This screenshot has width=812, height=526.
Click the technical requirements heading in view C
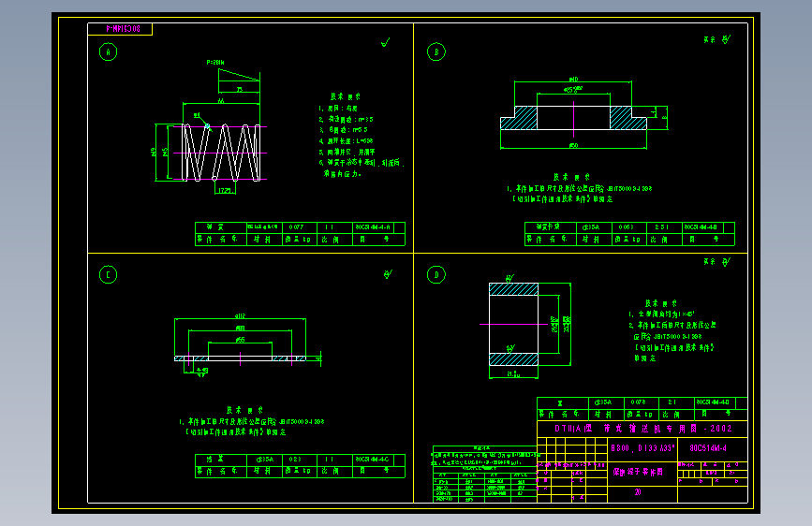244,410
